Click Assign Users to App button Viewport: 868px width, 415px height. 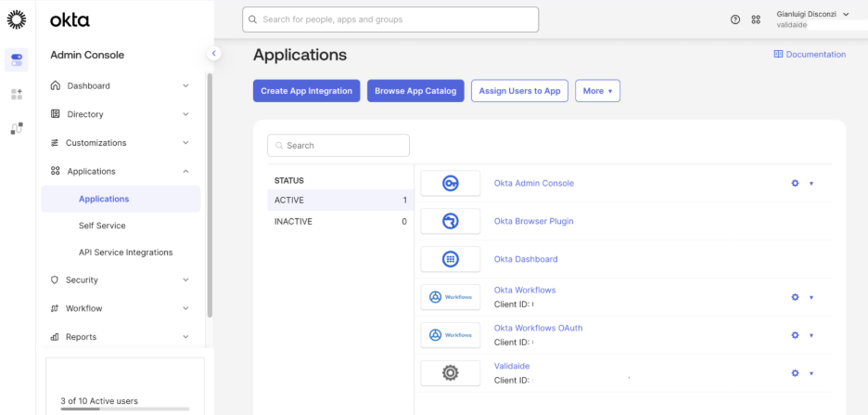pos(520,91)
